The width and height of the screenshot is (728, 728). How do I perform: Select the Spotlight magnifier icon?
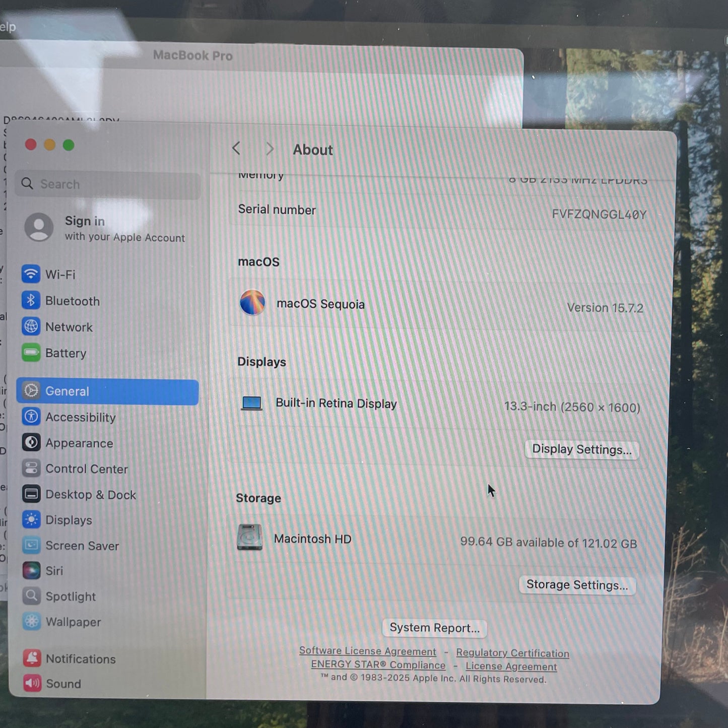tap(31, 596)
